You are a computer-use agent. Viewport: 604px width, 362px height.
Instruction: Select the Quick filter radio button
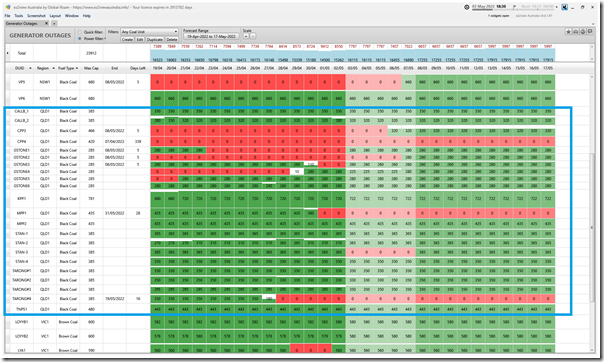coord(80,32)
